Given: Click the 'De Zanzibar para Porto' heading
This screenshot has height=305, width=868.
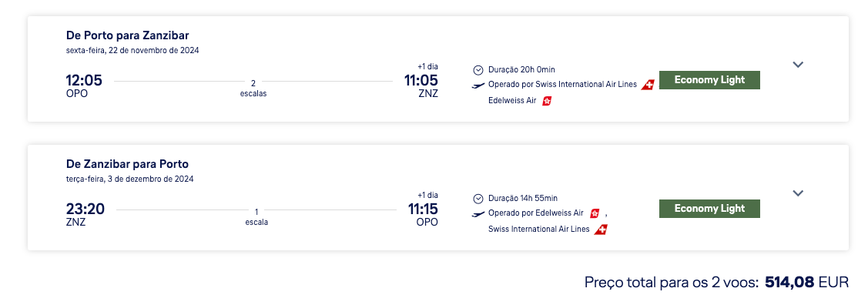Looking at the screenshot, I should pyautogui.click(x=127, y=164).
